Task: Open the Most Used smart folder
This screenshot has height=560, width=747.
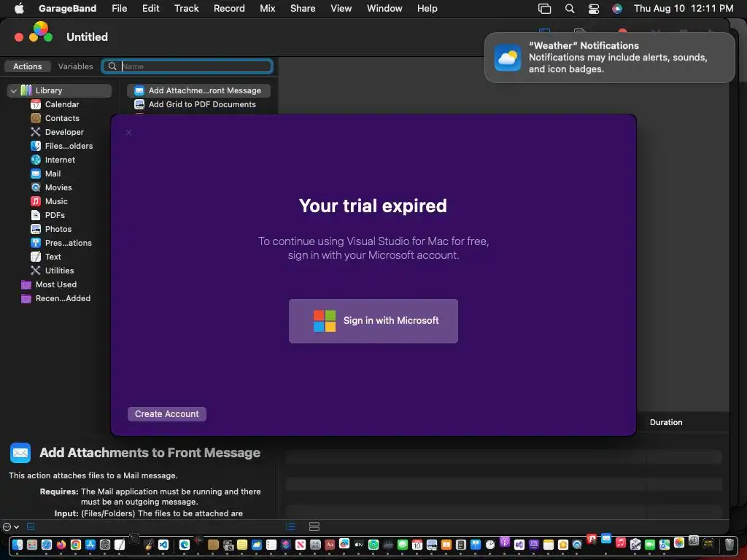Action: (55, 284)
